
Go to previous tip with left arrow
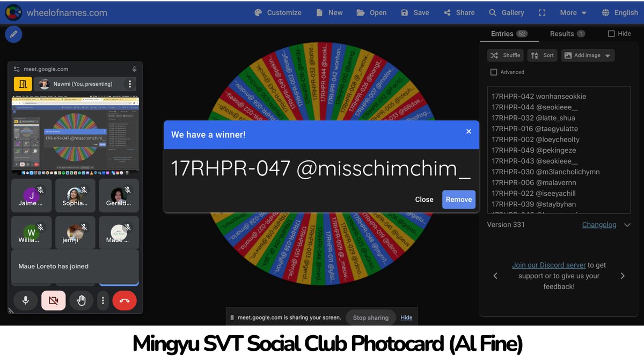tap(495, 276)
